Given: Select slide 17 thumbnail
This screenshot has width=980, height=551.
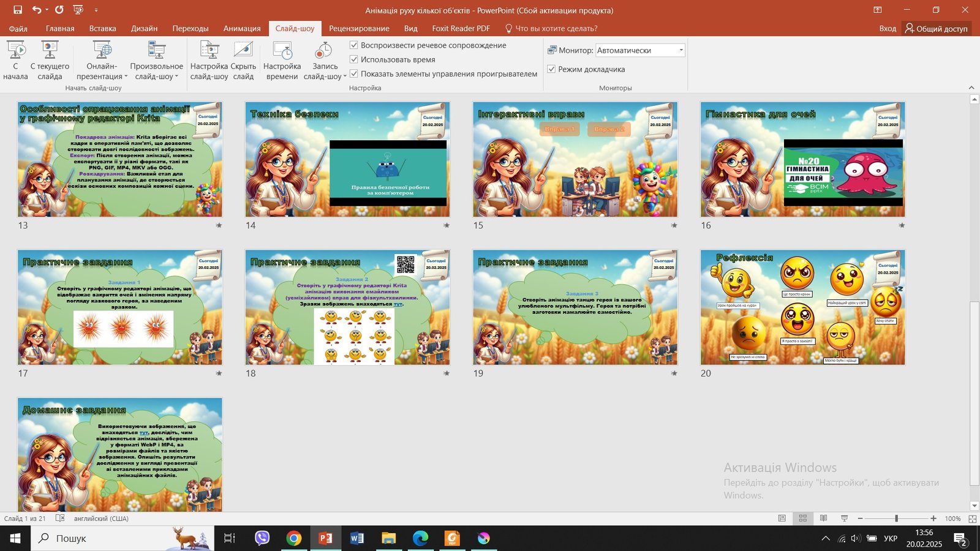Looking at the screenshot, I should pyautogui.click(x=120, y=307).
